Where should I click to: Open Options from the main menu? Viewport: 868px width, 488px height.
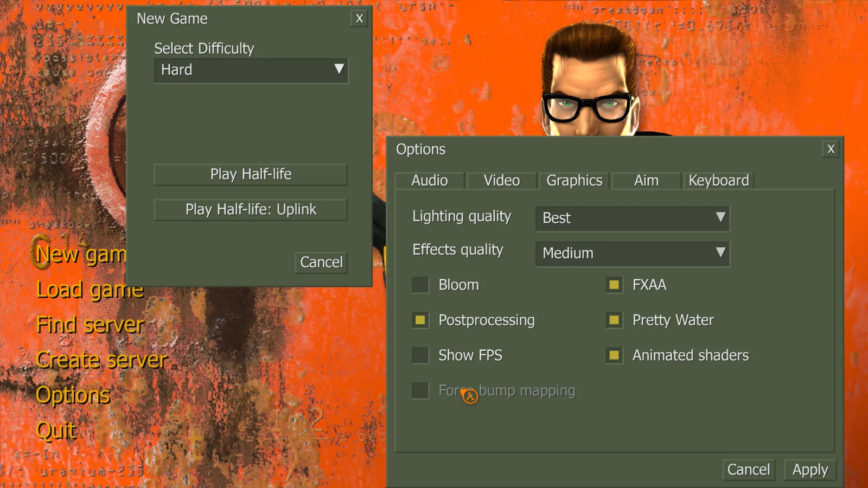[x=73, y=396]
